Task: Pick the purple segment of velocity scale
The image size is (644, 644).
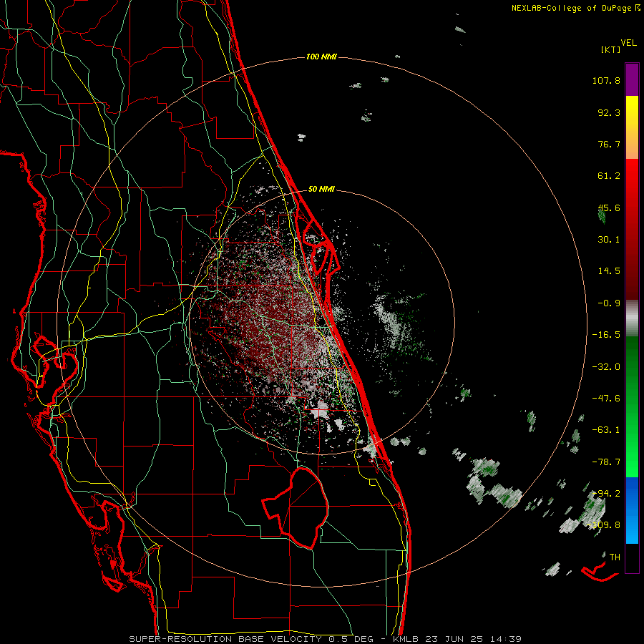Action: coord(632,79)
